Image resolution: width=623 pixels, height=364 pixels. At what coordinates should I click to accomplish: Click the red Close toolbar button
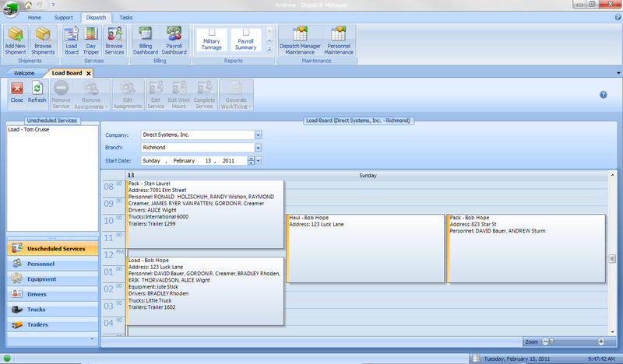pos(16,93)
